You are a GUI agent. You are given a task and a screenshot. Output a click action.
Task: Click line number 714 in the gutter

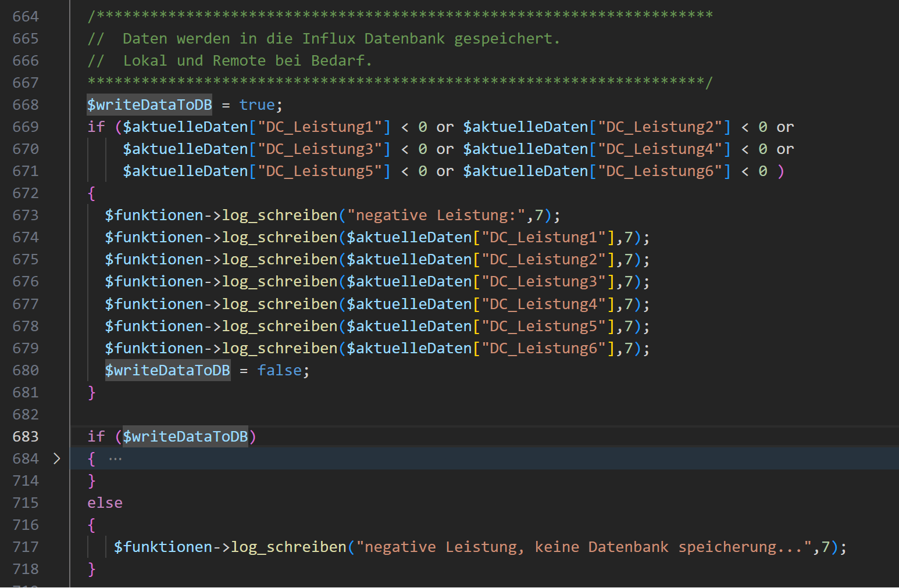coord(26,481)
